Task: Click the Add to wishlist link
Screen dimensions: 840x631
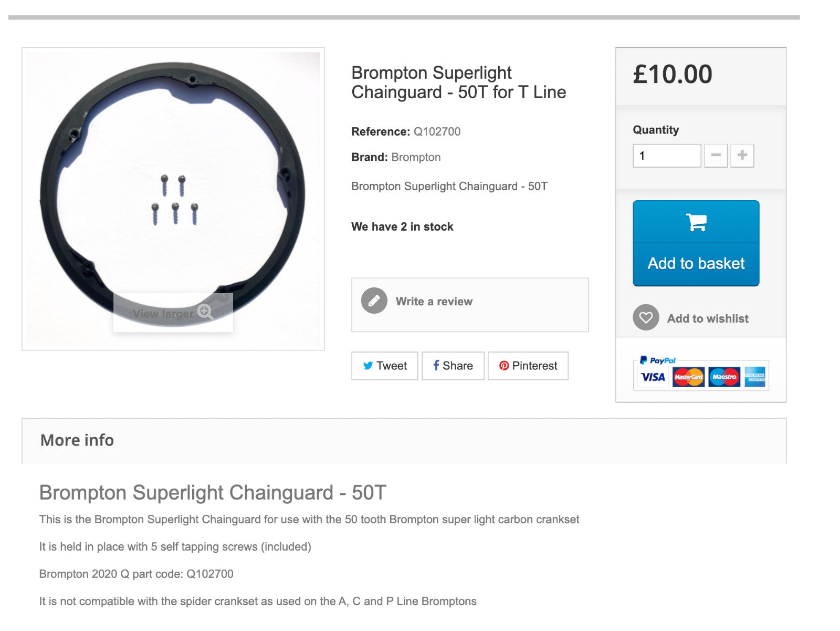Action: (x=707, y=318)
